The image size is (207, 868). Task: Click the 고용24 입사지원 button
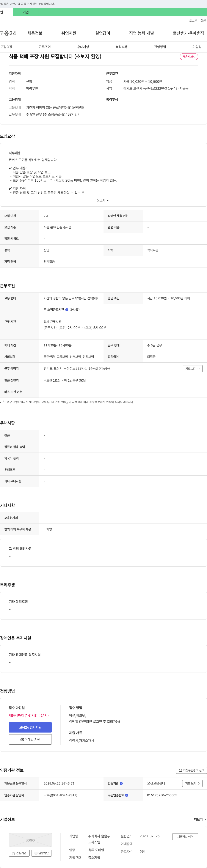[30, 727]
